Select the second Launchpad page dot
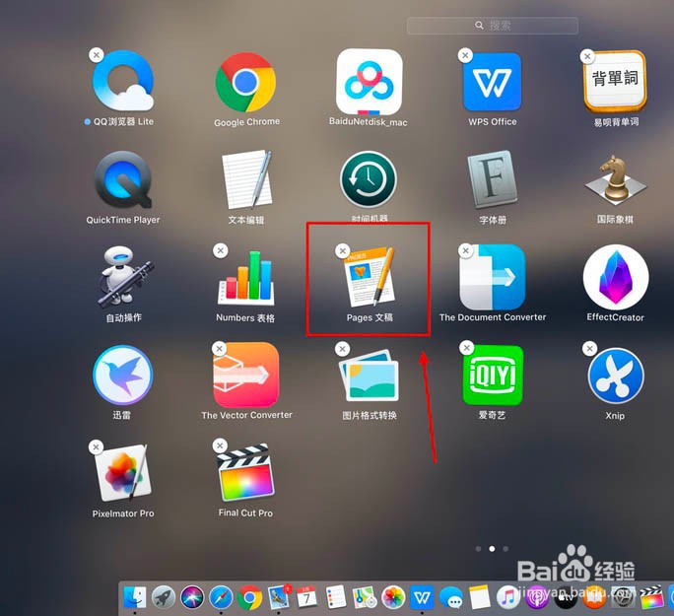Screen dimensions: 674x616 pos(492,549)
